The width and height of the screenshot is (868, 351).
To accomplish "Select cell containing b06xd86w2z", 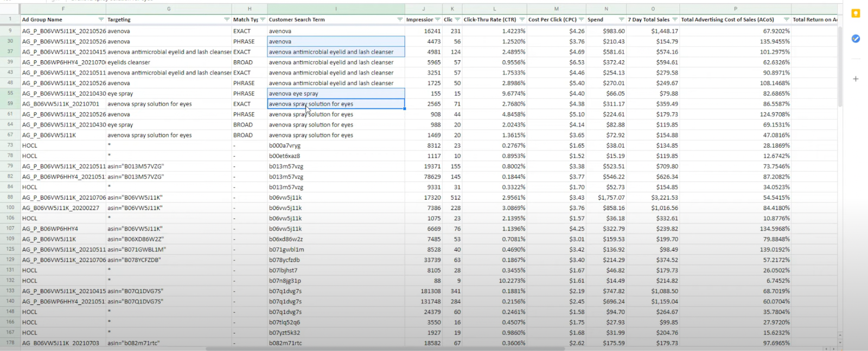I will (x=336, y=239).
